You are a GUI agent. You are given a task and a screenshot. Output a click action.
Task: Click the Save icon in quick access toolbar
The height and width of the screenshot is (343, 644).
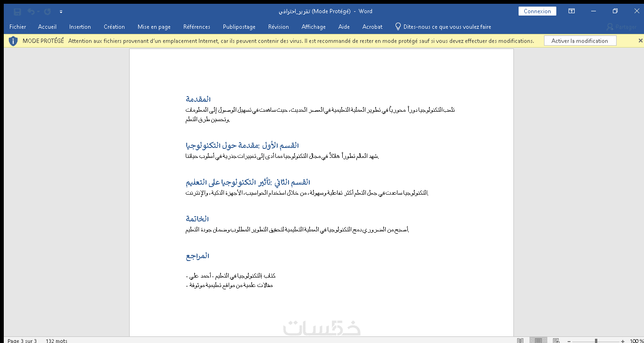coord(17,11)
